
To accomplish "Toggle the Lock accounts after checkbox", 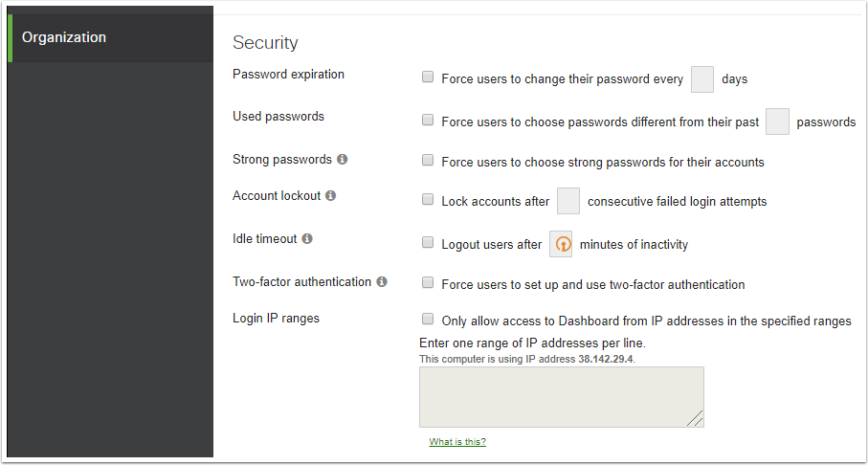I will point(428,200).
